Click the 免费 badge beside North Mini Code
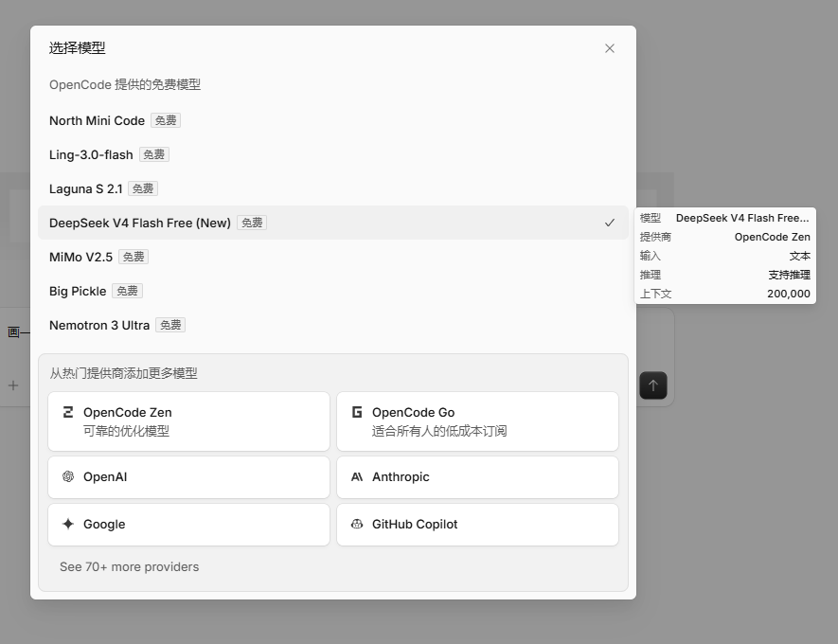The width and height of the screenshot is (838, 644). (x=166, y=121)
